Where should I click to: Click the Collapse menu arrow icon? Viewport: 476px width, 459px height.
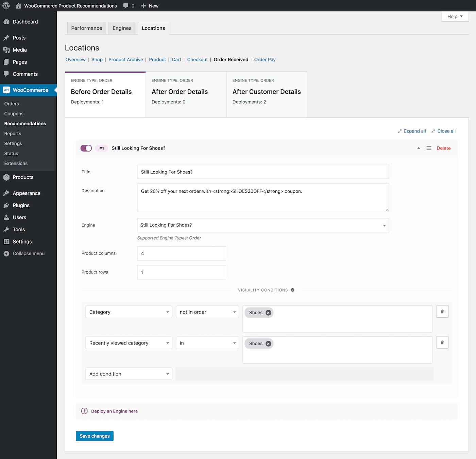pyautogui.click(x=6, y=253)
